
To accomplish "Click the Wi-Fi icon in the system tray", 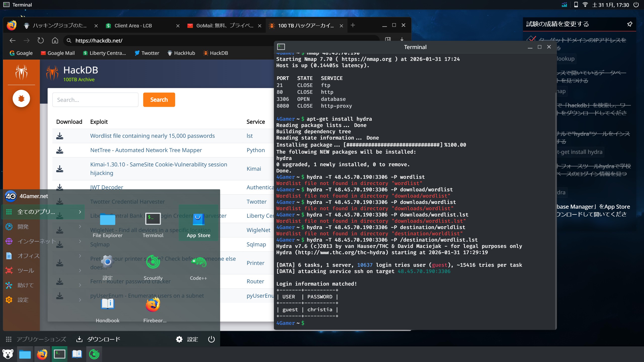I will [586, 5].
